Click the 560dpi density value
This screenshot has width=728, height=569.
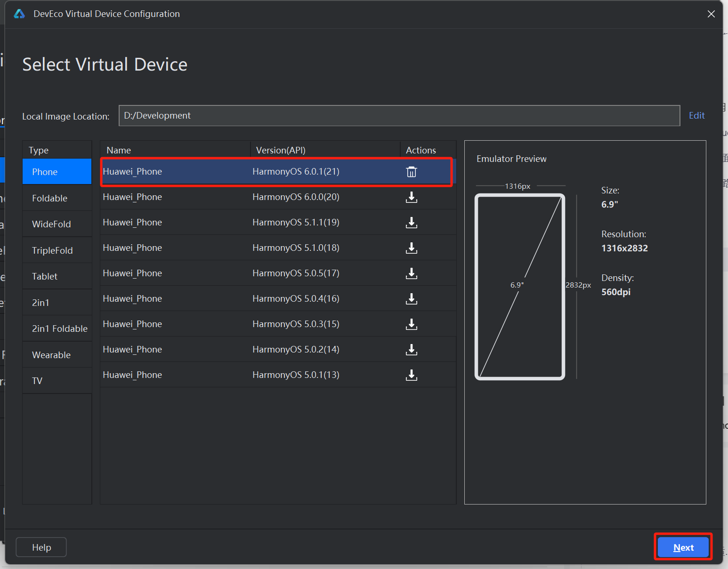click(616, 292)
